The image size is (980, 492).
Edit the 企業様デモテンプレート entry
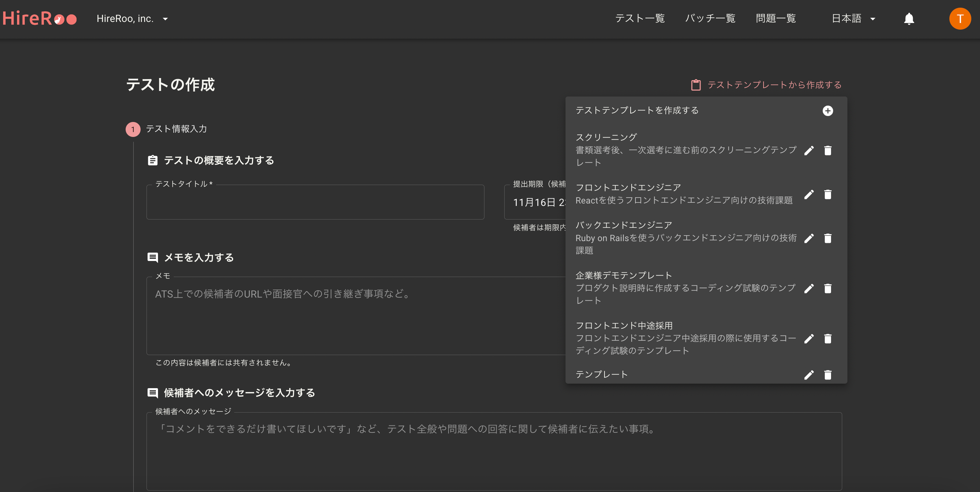[x=809, y=288]
